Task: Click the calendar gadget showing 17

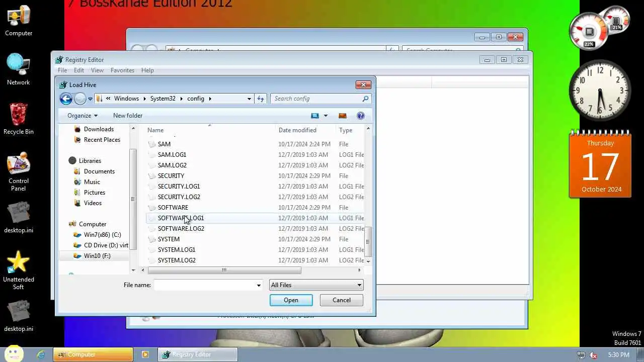Action: pos(600,164)
